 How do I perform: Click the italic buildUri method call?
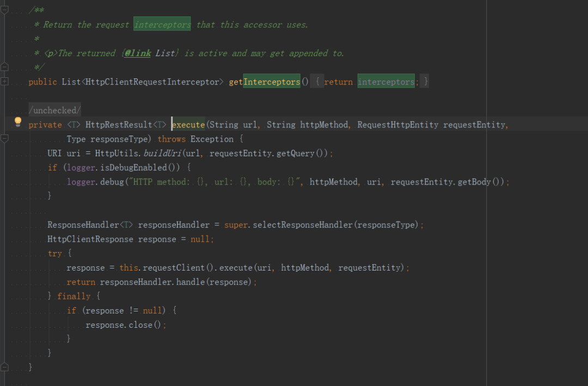(x=162, y=153)
